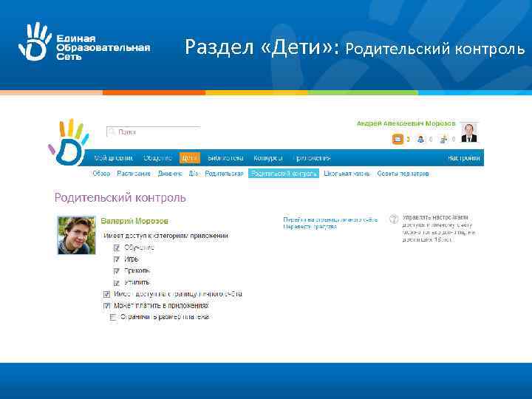The width and height of the screenshot is (532, 399).
Task: Select the Родительский контроль sub-tab
Action: (284, 174)
